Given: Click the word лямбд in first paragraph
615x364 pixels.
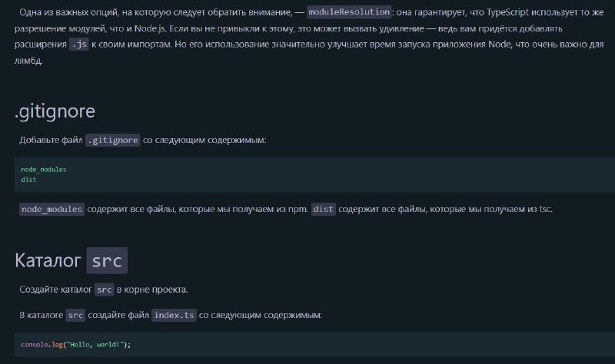Looking at the screenshot, I should [x=28, y=61].
